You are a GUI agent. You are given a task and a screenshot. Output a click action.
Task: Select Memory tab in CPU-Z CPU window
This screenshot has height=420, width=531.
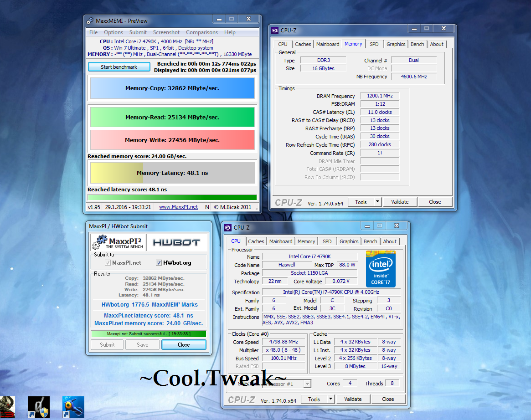coord(306,241)
